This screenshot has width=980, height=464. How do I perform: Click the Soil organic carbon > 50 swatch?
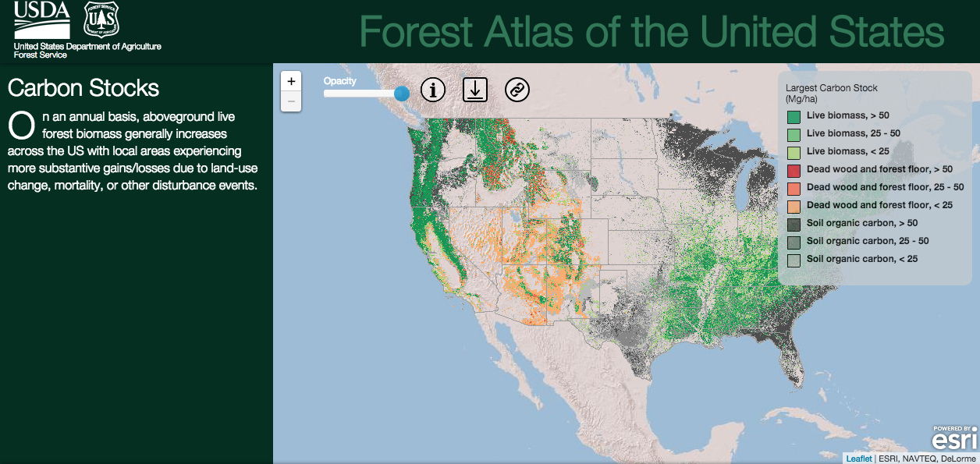(794, 224)
